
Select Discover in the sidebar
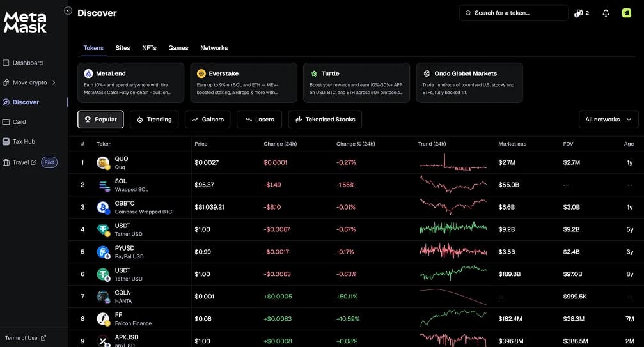(21, 102)
